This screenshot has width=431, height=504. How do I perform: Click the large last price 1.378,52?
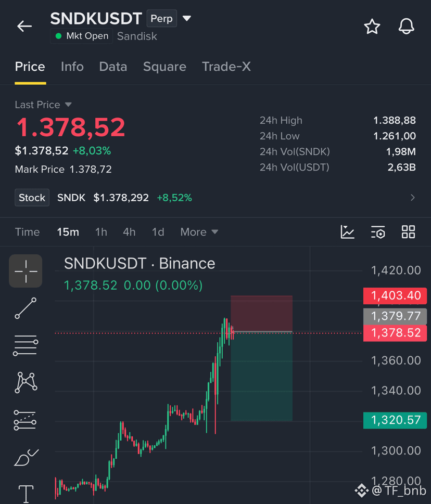70,127
